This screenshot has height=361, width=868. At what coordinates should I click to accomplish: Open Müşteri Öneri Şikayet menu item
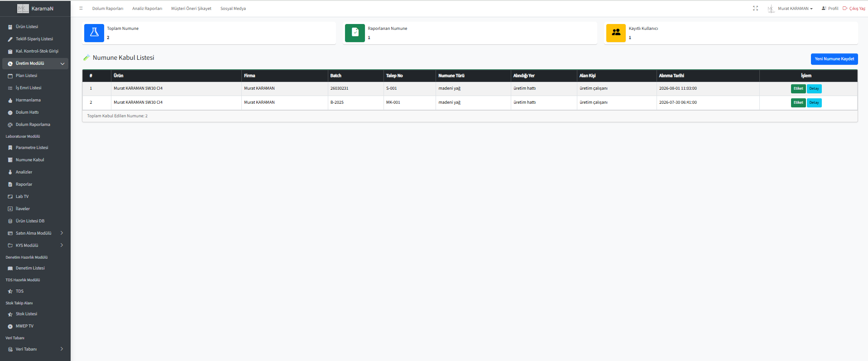pyautogui.click(x=191, y=9)
